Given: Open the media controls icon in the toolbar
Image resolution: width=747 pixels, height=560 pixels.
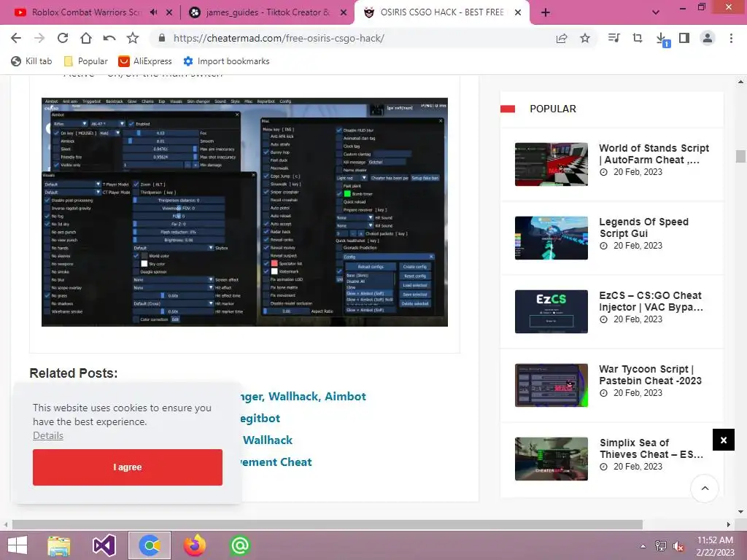Looking at the screenshot, I should point(614,38).
